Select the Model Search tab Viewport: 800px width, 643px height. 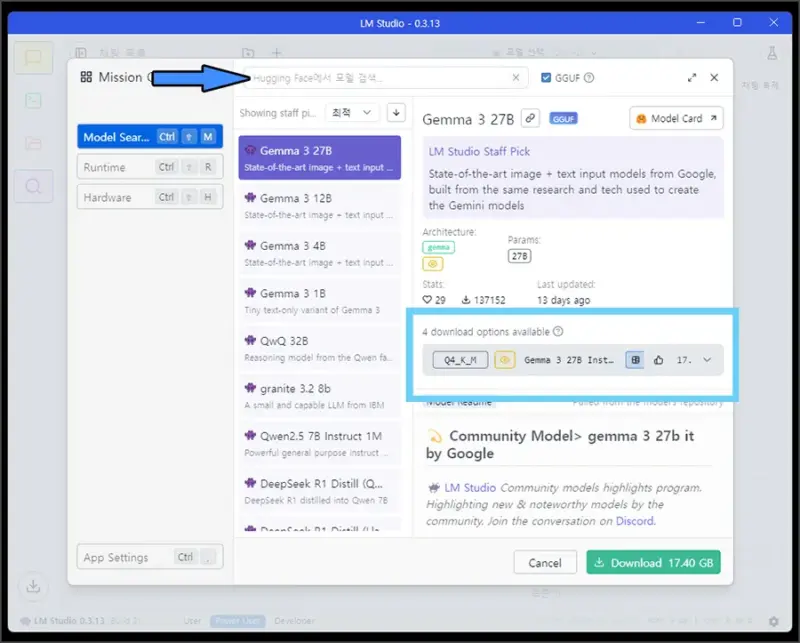pos(150,137)
